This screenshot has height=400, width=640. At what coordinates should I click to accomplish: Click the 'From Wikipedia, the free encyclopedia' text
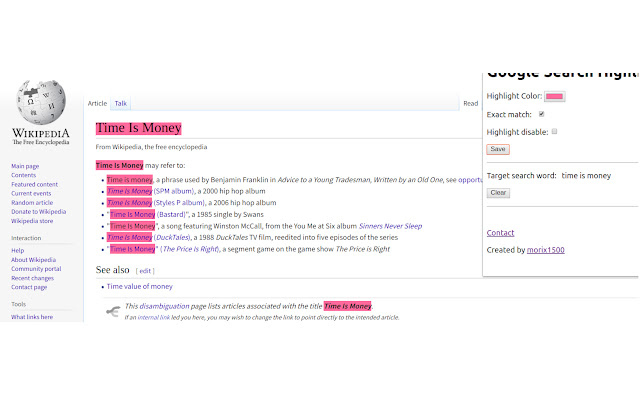[x=151, y=147]
